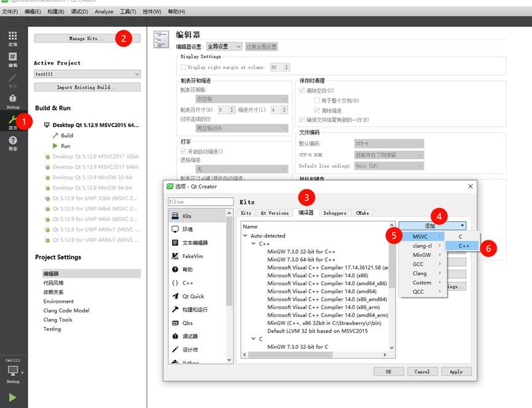Toggle the 清除缩进 checkbox
Viewport: 532px width, 408px height.
(317, 111)
